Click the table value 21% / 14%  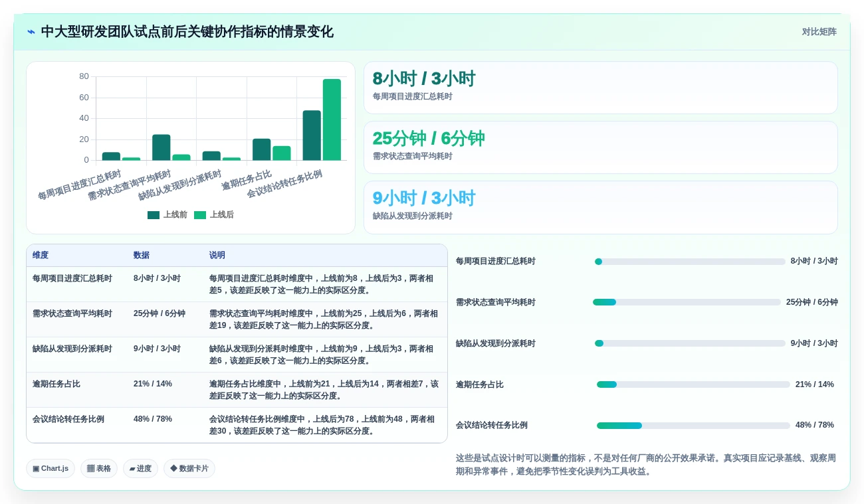(x=153, y=384)
